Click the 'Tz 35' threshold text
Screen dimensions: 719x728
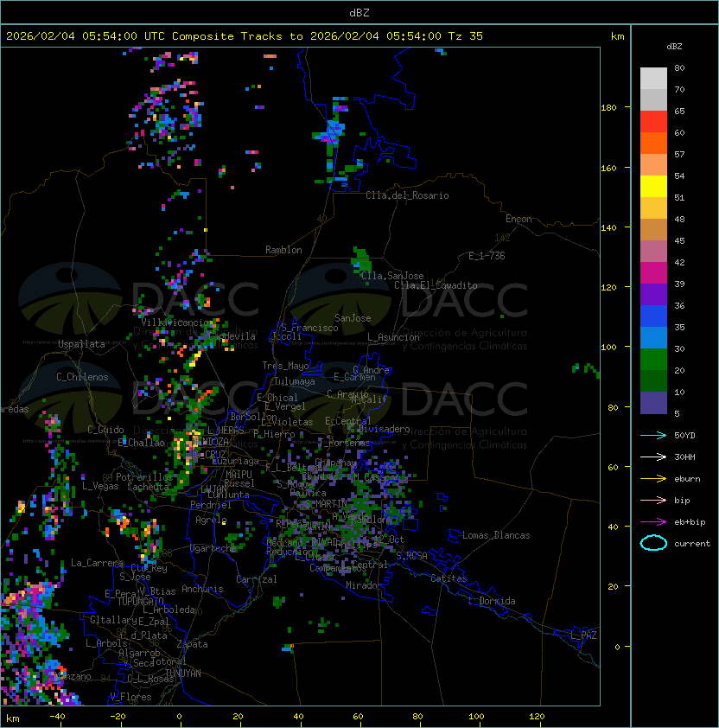point(466,36)
